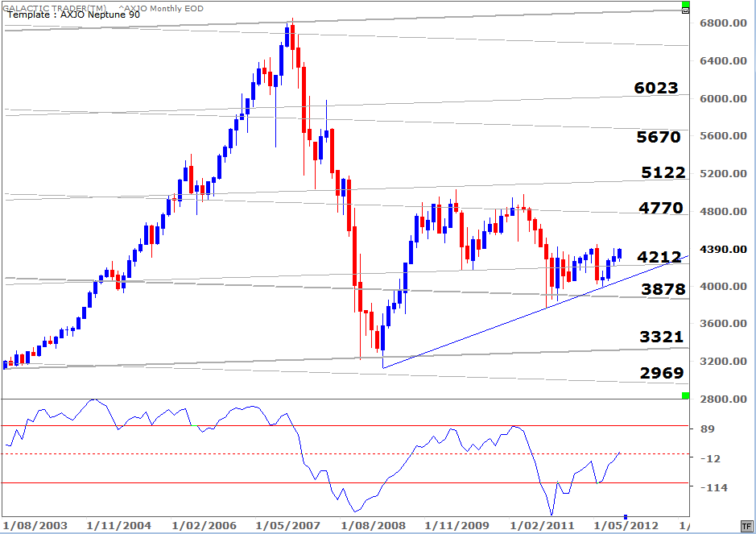Click the 6023 level annotation
The width and height of the screenshot is (756, 534).
pos(655,88)
